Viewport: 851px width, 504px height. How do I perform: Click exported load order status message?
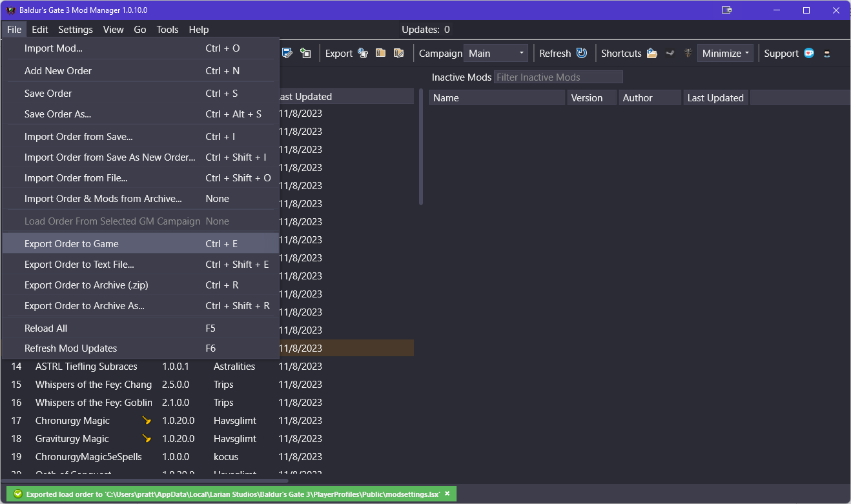pyautogui.click(x=233, y=494)
